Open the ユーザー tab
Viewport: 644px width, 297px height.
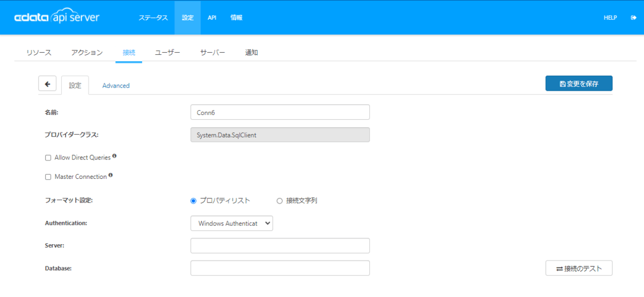pos(167,53)
